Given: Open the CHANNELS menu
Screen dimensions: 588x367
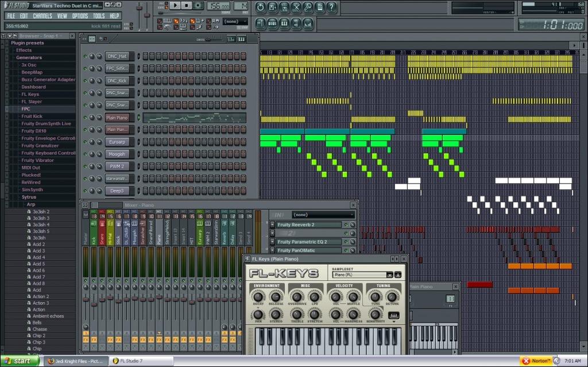Looking at the screenshot, I should click(x=42, y=16).
